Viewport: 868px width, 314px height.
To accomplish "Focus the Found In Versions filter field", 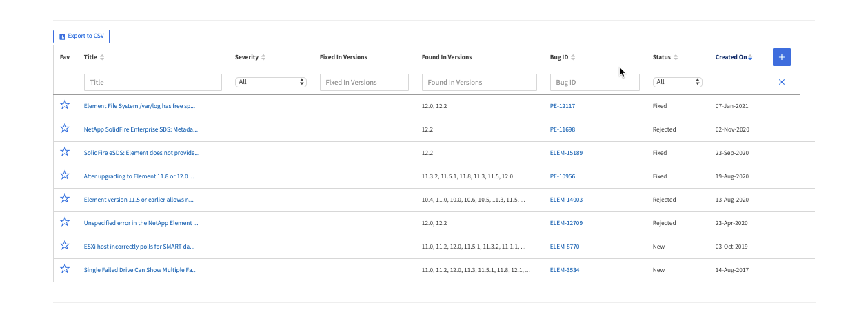I will (479, 82).
